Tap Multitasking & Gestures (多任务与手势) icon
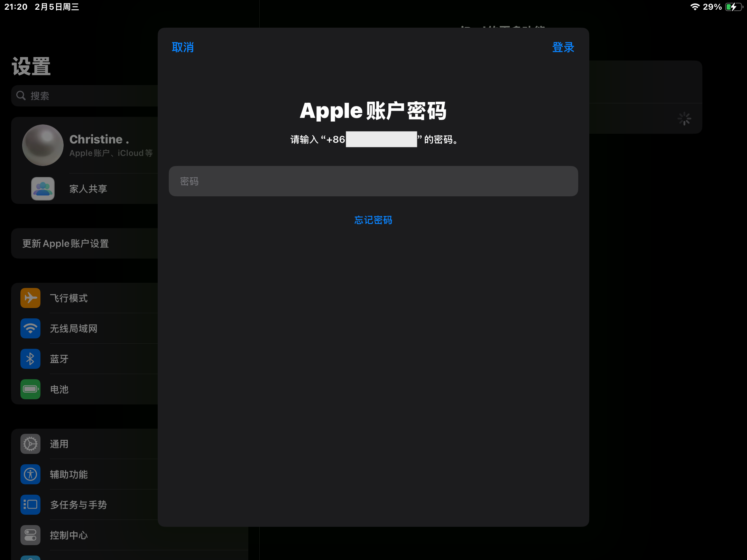The height and width of the screenshot is (560, 747). pos(30,505)
